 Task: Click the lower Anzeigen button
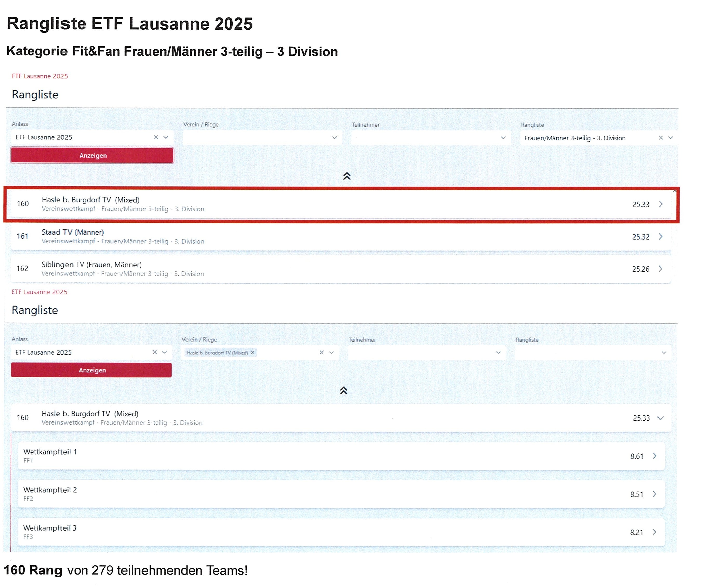pos(91,370)
